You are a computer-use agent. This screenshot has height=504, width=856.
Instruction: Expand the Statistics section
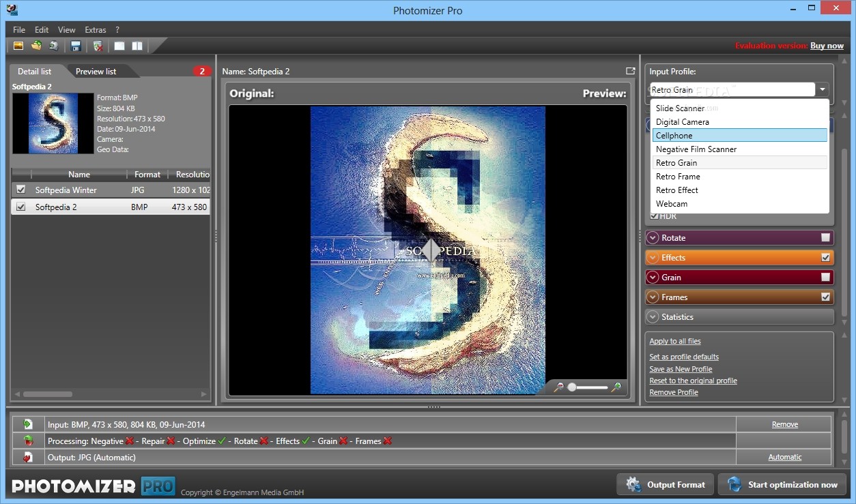tap(653, 317)
